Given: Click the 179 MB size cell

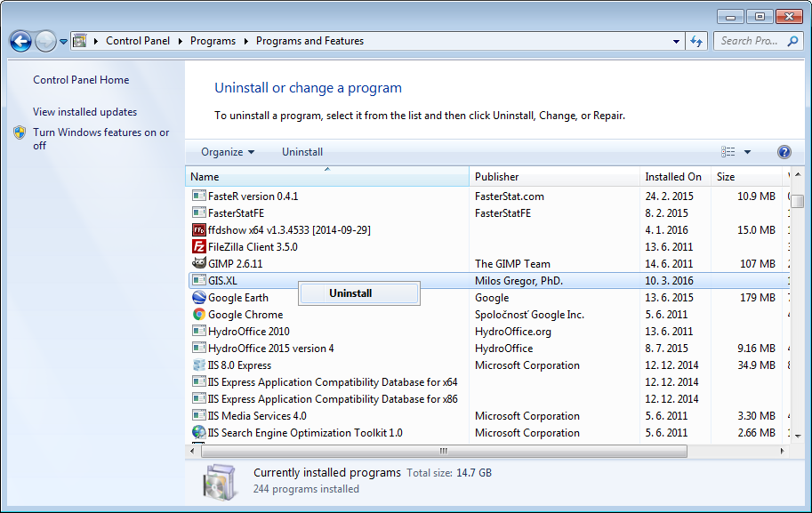Looking at the screenshot, I should (757, 298).
